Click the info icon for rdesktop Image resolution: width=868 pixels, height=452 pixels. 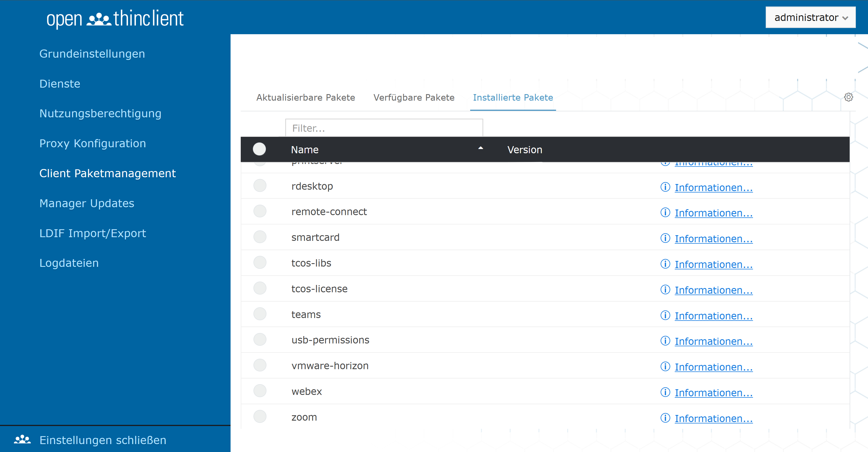(x=665, y=187)
